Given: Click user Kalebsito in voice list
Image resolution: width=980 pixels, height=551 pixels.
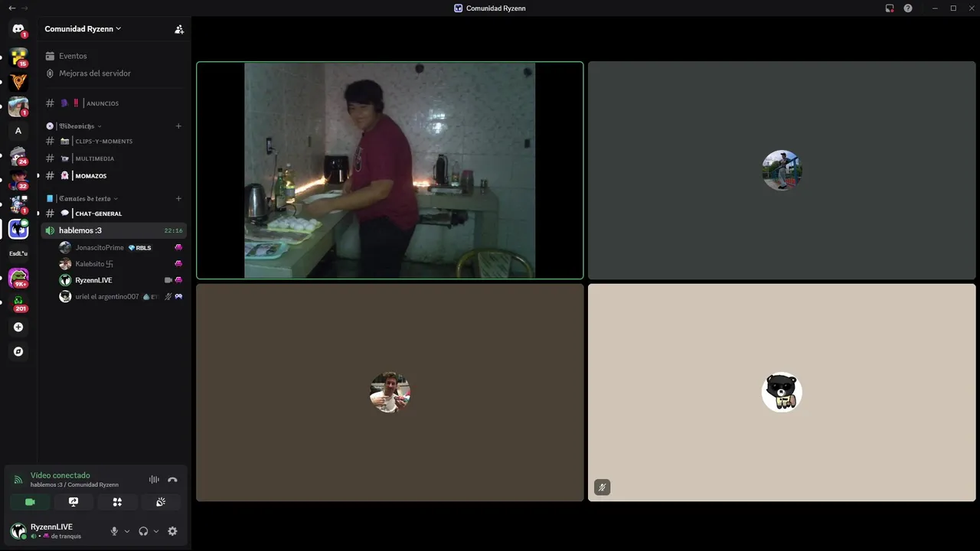Looking at the screenshot, I should tap(121, 264).
